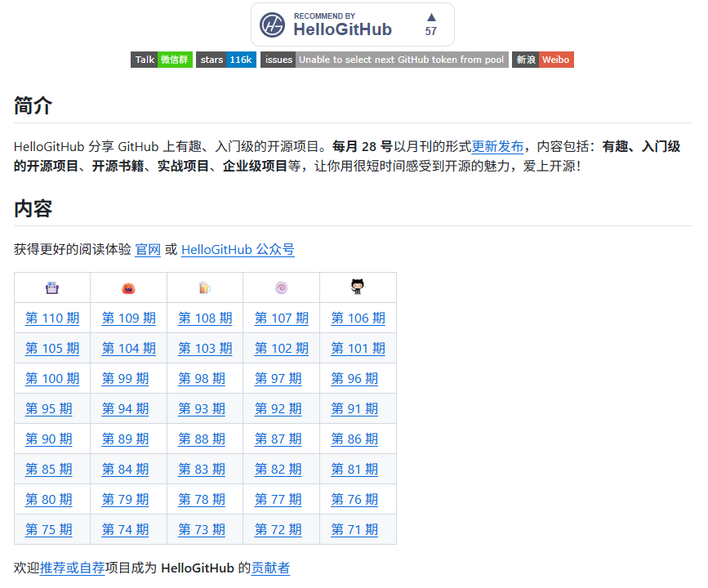Screen dimensions: 708x588
Task: Open issue 第 99 期
Action: point(125,378)
